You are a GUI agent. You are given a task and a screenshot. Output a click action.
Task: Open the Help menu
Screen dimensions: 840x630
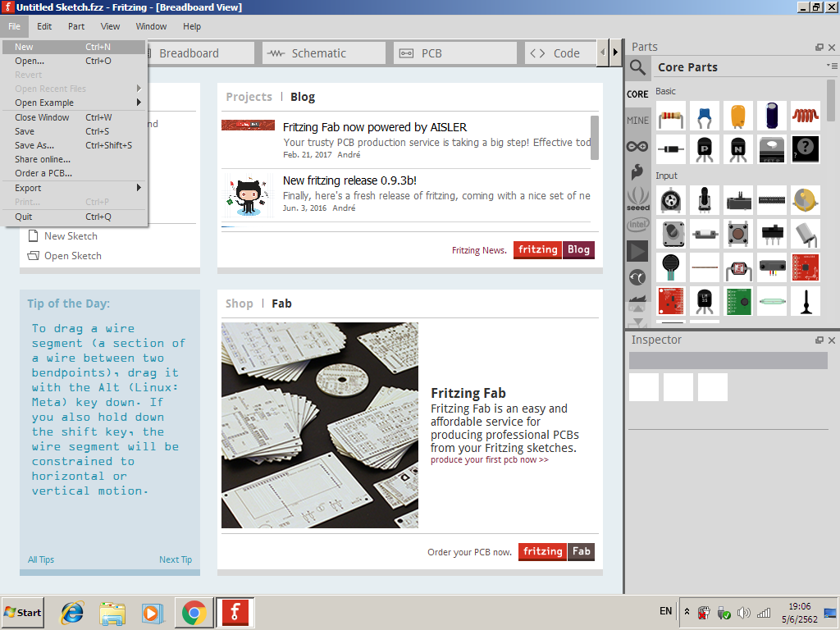[192, 26]
